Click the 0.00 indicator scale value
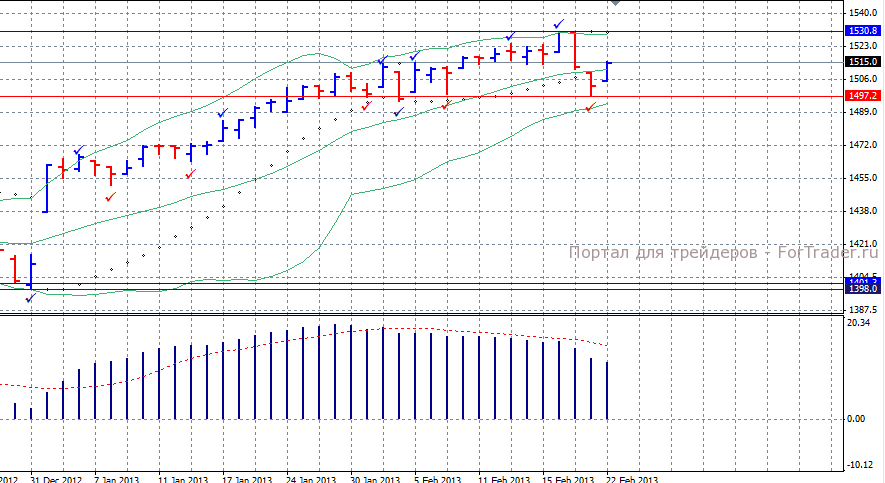885x483 pixels. point(856,419)
